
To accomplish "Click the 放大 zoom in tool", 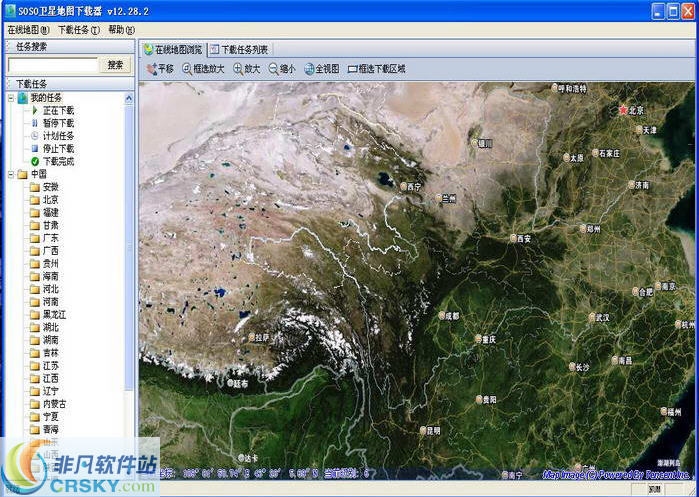I will click(x=247, y=69).
